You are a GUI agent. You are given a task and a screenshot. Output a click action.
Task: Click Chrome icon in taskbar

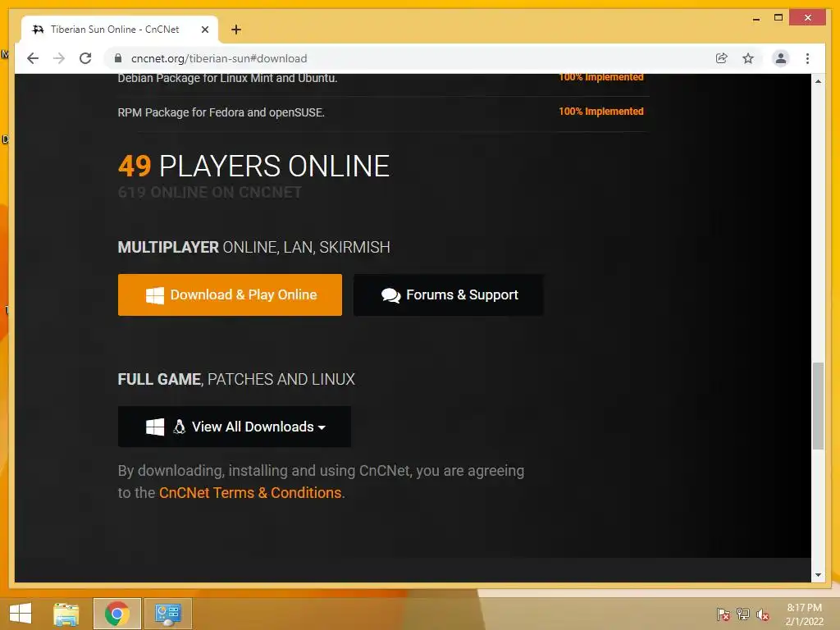[x=117, y=614]
